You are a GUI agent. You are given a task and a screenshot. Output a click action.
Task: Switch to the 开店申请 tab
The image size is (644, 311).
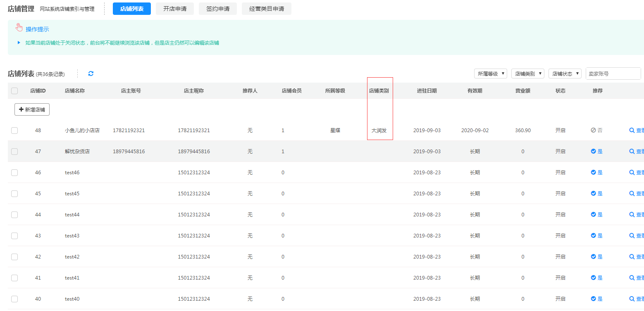pyautogui.click(x=175, y=9)
